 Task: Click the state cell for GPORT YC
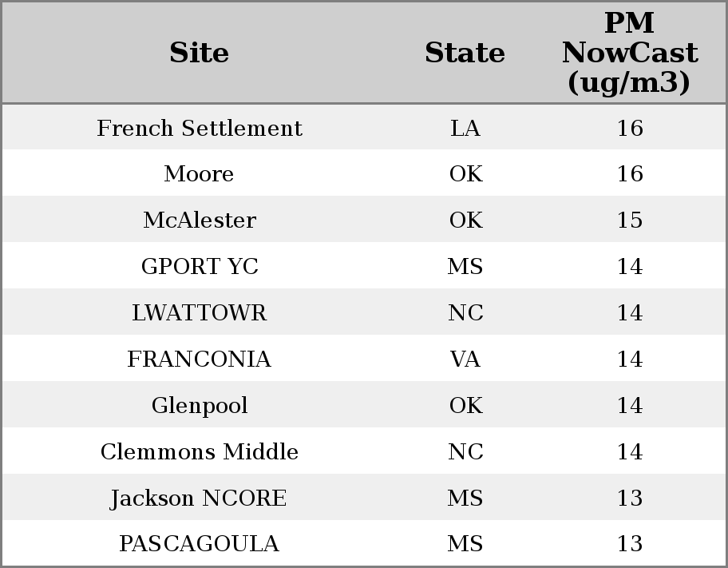(465, 267)
